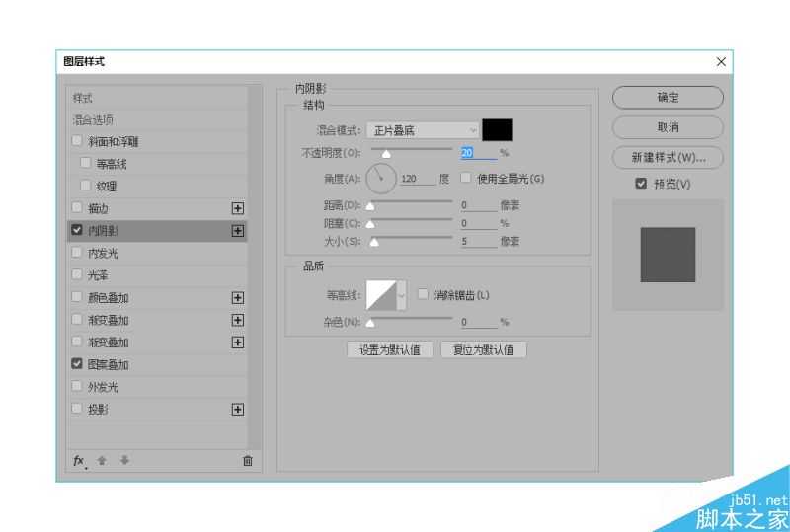
Task: Click the 大小 pixel size input field
Action: click(x=478, y=240)
